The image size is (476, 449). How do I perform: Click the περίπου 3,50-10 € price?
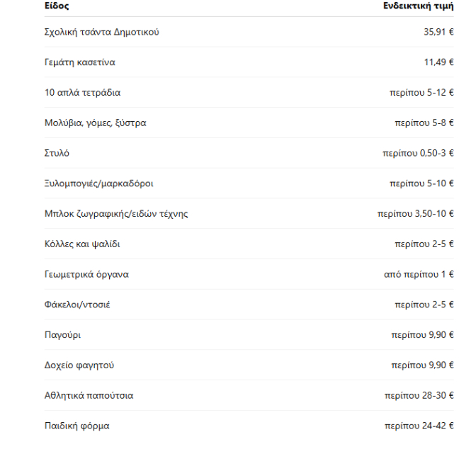click(x=416, y=214)
